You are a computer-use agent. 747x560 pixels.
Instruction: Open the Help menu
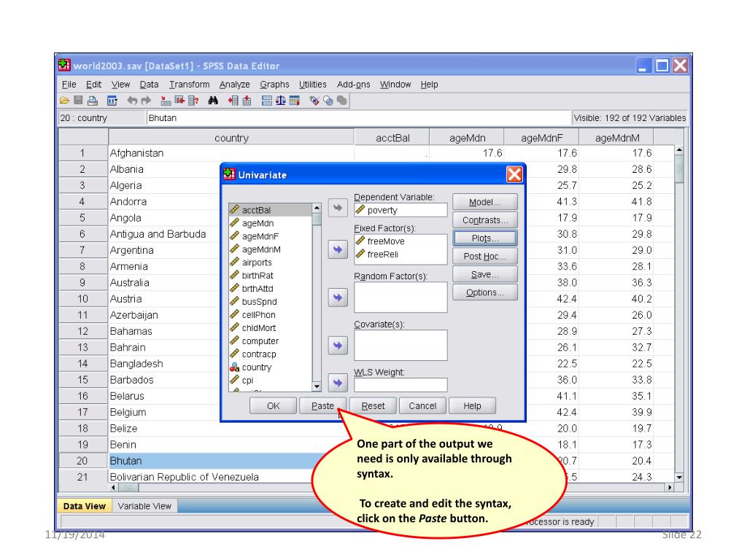[429, 85]
